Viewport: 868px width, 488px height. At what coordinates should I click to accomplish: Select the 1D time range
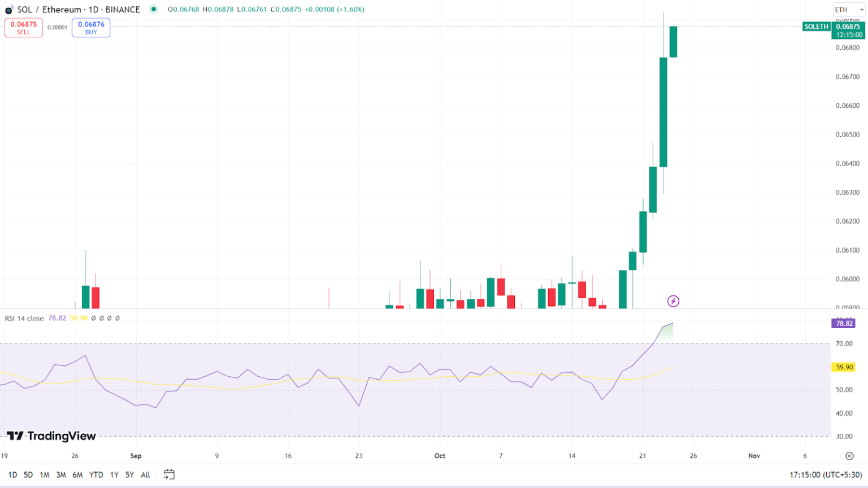[12, 475]
